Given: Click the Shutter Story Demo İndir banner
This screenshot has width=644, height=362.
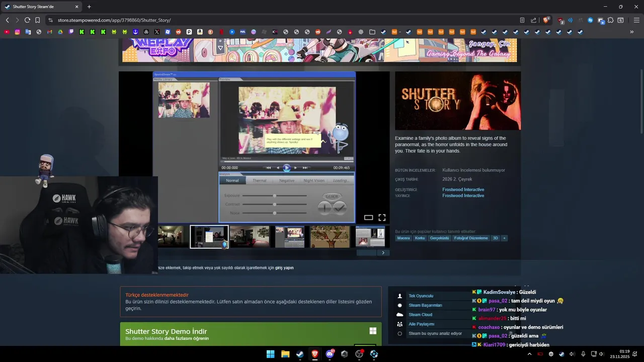Looking at the screenshot, I should (251, 334).
